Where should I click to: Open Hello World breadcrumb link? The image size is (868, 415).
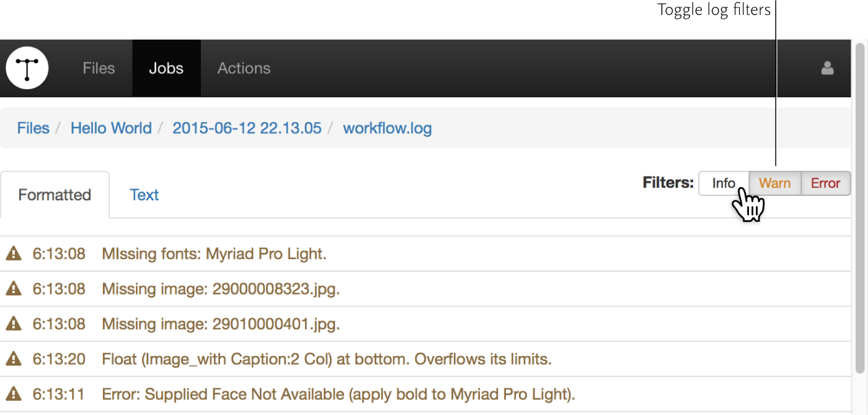[111, 128]
